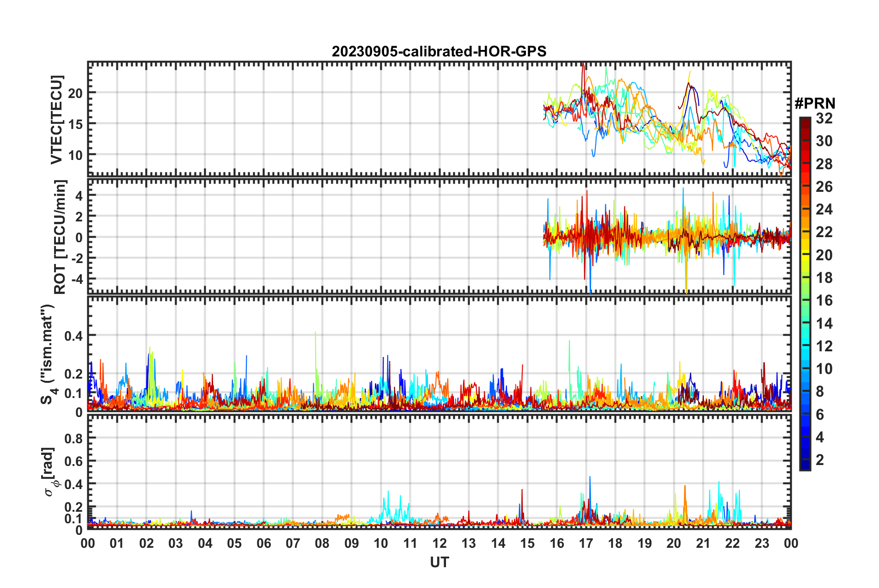Select x-axis hour label 02
This screenshot has height=588, width=879.
coord(146,543)
